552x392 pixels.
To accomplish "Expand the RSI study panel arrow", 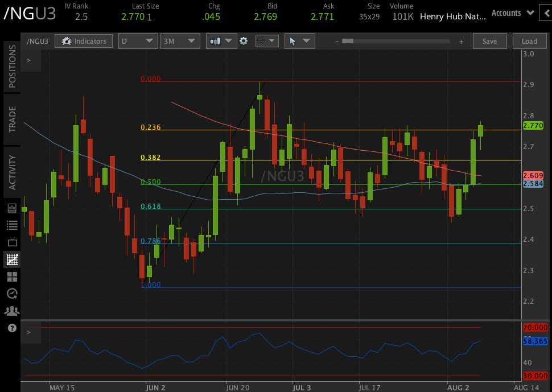I will pos(29,332).
